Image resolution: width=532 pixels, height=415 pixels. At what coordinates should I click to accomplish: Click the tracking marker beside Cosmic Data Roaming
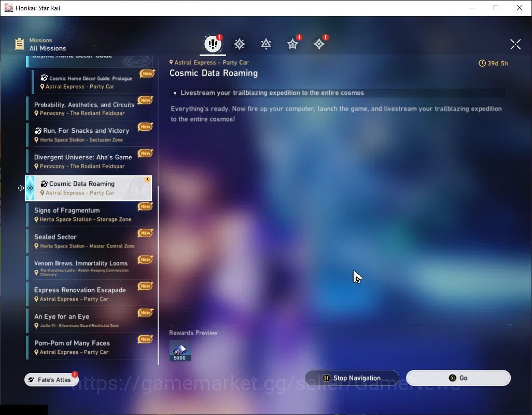(21, 188)
